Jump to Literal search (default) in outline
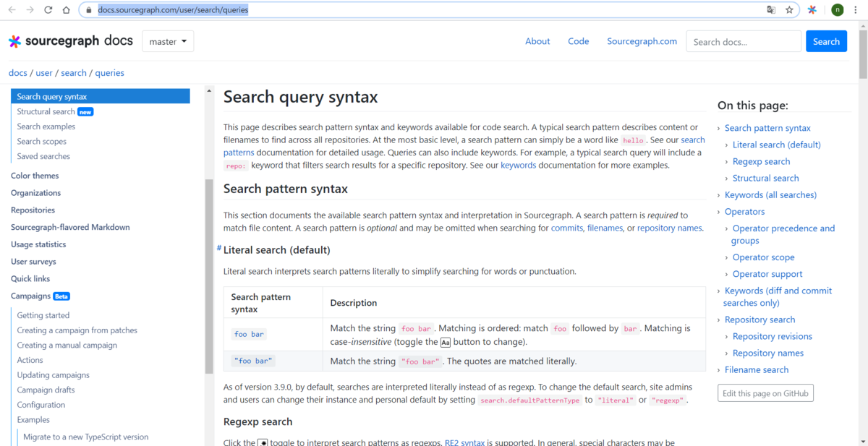The width and height of the screenshot is (868, 446). pos(777,145)
